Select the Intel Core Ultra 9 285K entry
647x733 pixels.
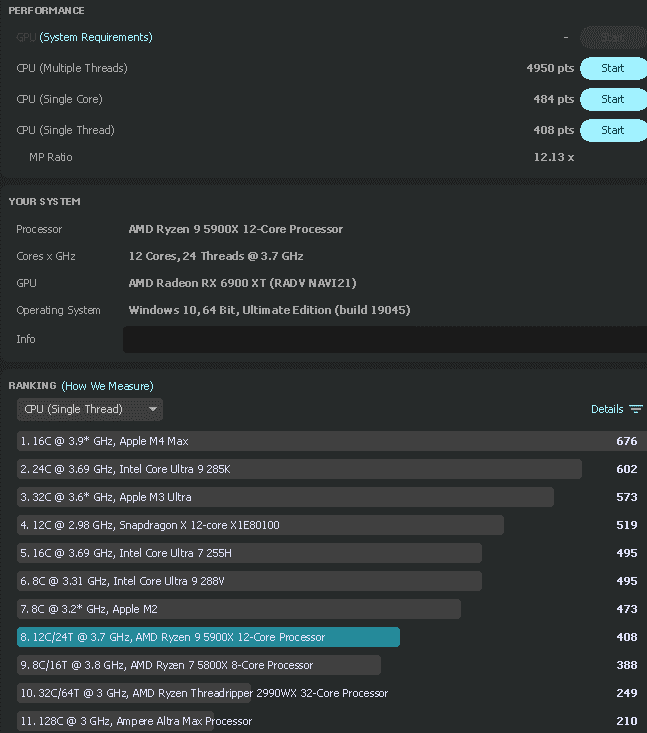point(299,469)
